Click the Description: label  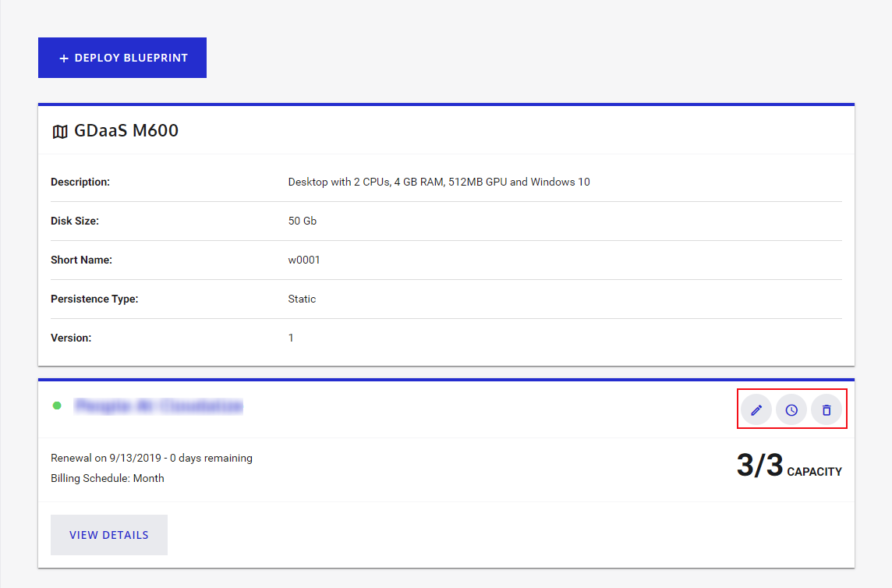[80, 182]
